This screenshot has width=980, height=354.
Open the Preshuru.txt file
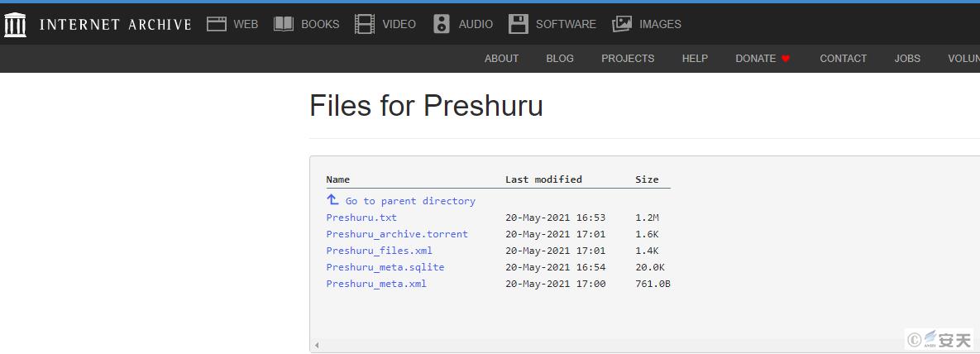[361, 218]
